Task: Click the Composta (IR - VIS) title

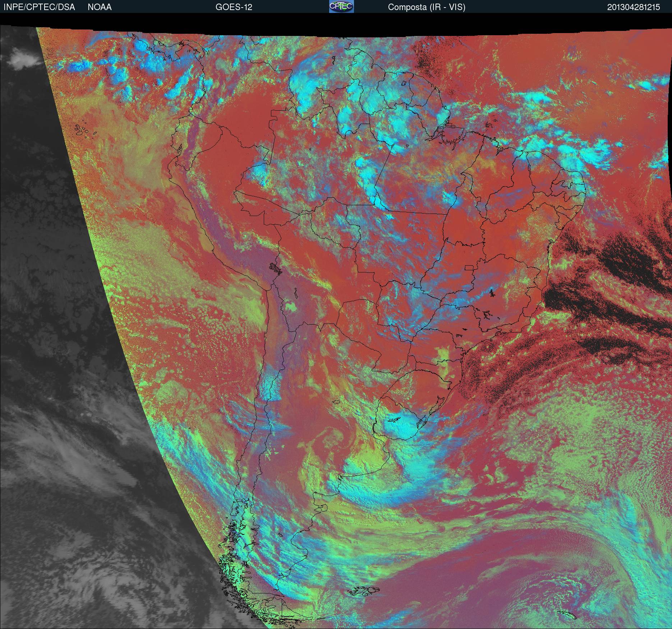Action: (x=427, y=7)
